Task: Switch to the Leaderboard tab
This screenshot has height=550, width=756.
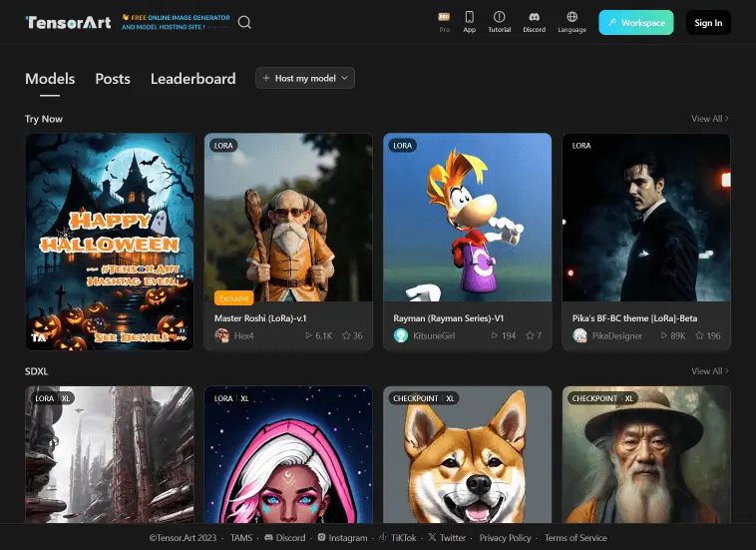Action: click(192, 79)
